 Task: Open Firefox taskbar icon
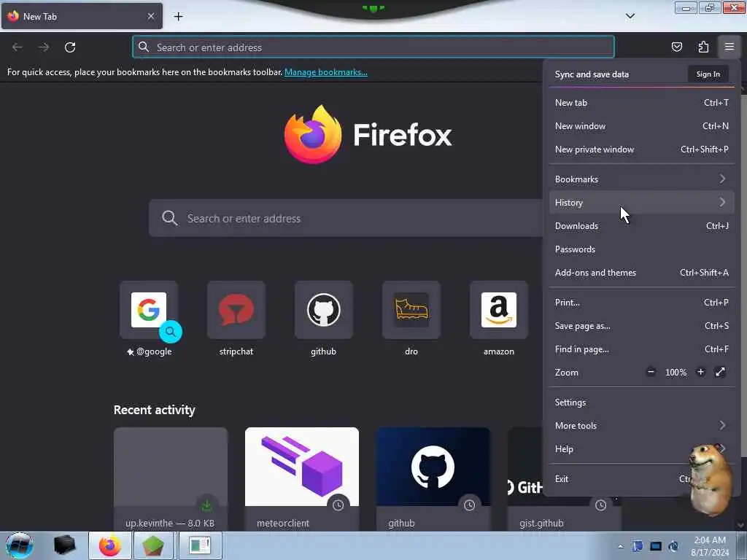click(110, 545)
